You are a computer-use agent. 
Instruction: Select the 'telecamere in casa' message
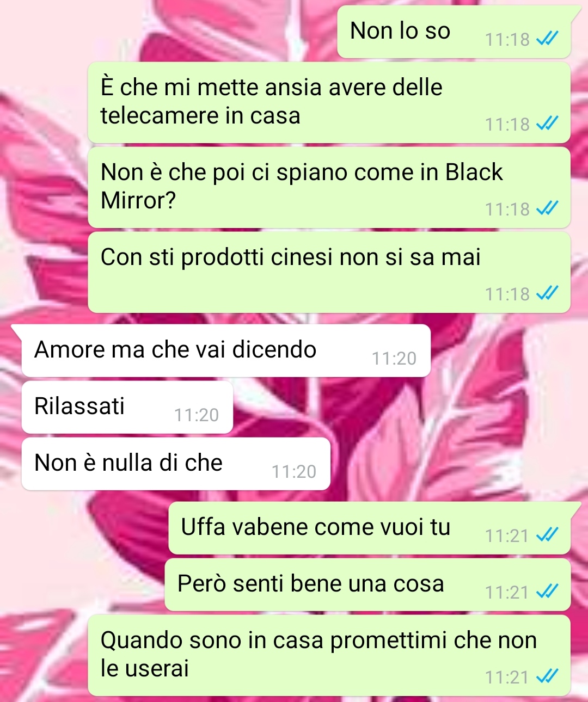(329, 102)
